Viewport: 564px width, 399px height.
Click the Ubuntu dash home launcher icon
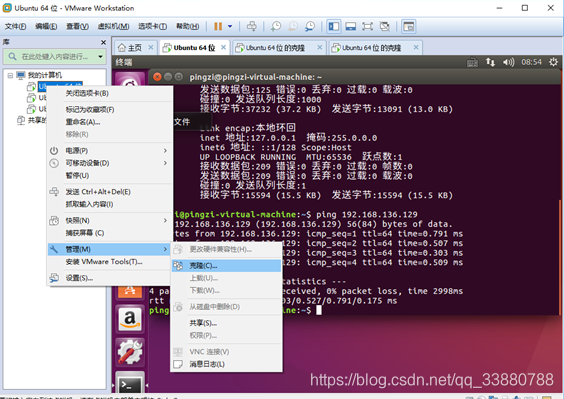[x=130, y=80]
